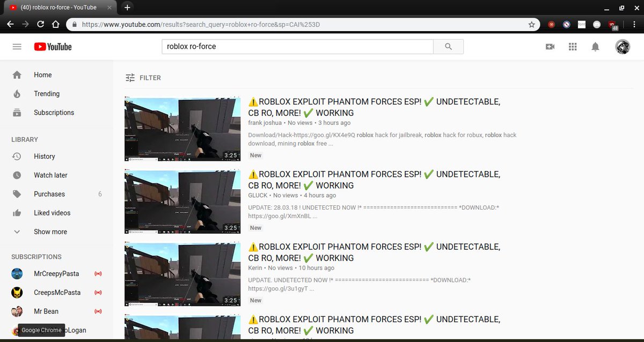Click the browser home button
Image resolution: width=644 pixels, height=342 pixels.
[x=55, y=25]
